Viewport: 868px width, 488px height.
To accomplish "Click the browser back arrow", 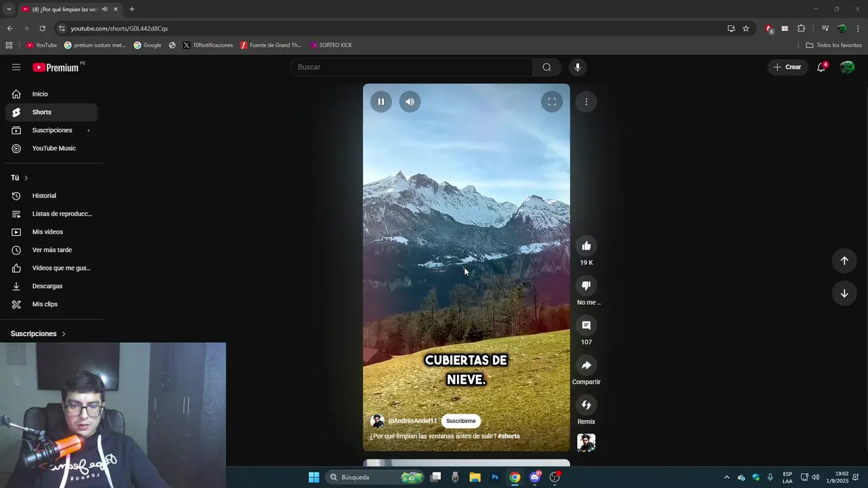I will point(9,28).
